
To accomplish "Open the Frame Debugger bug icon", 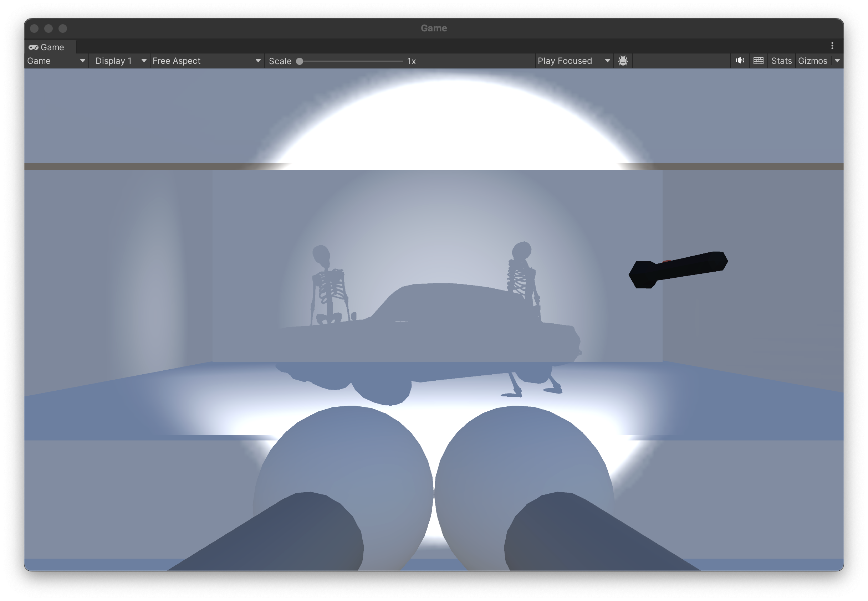I will pyautogui.click(x=623, y=61).
